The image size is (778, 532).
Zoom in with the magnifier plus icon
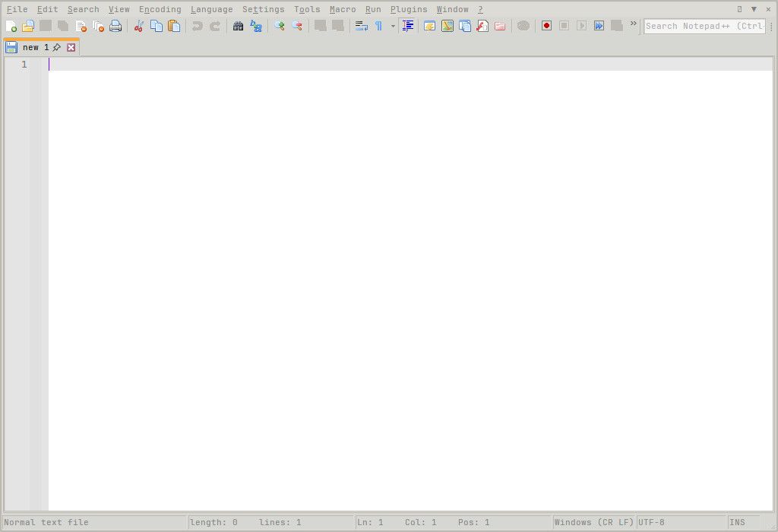click(280, 26)
